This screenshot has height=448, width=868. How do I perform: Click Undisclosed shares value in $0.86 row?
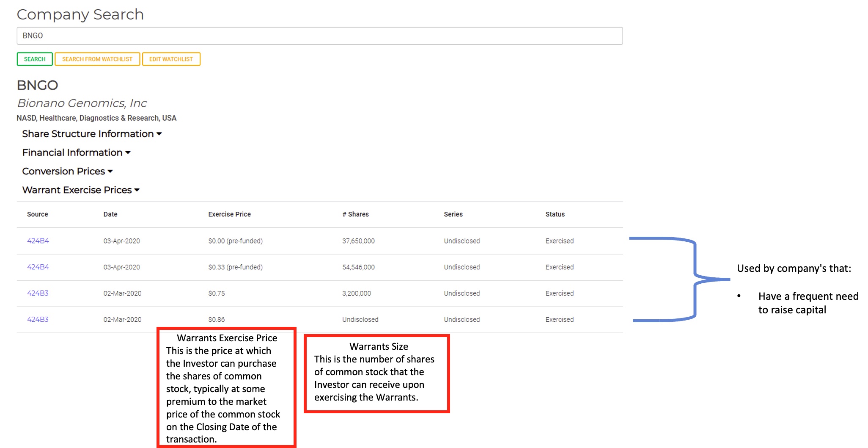pos(360,320)
